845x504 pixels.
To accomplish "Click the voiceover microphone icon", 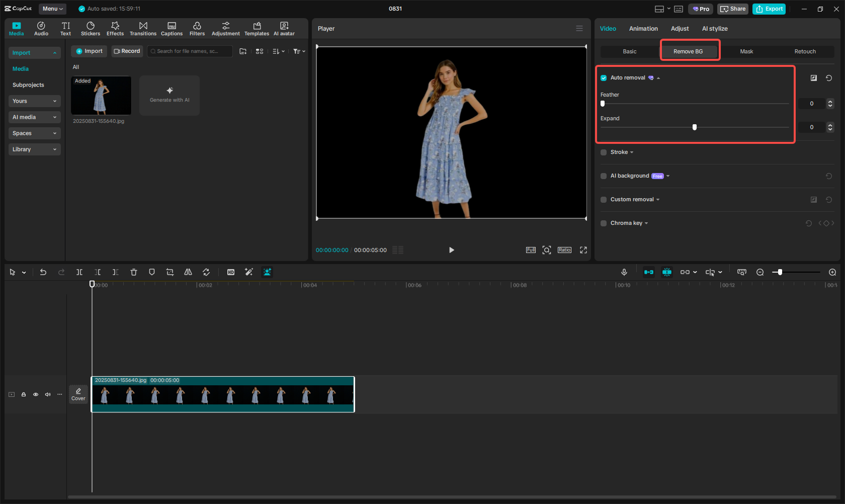I will [624, 272].
